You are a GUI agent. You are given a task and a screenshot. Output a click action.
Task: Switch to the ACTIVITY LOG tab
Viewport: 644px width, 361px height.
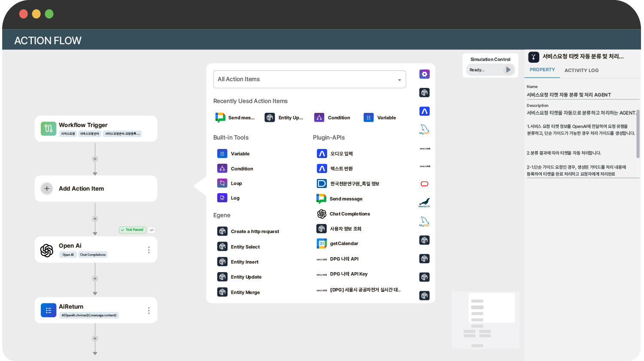click(581, 70)
